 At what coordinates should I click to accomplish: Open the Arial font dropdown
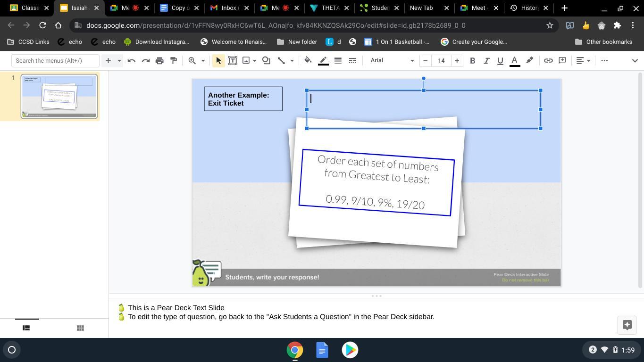point(392,60)
